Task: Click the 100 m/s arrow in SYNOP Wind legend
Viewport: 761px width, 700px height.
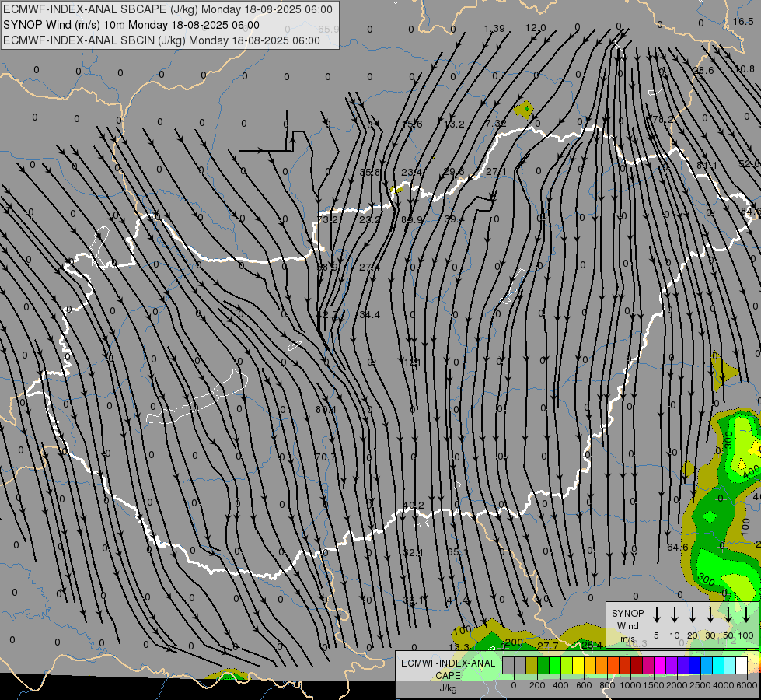Action: [746, 614]
